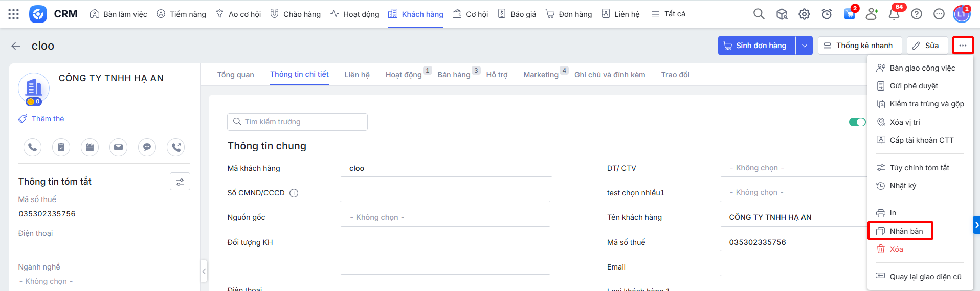The image size is (980, 291).
Task: Open the apps grid launcher icon
Action: [x=14, y=14]
